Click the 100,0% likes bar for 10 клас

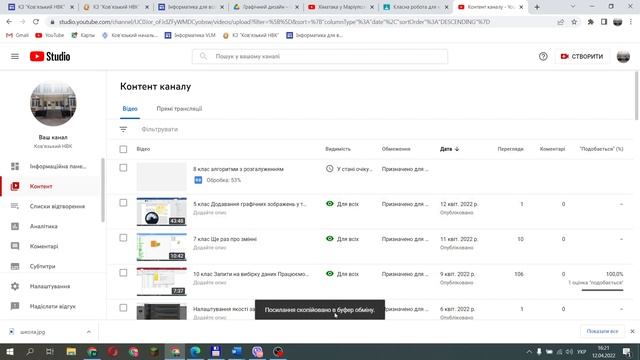(x=602, y=290)
